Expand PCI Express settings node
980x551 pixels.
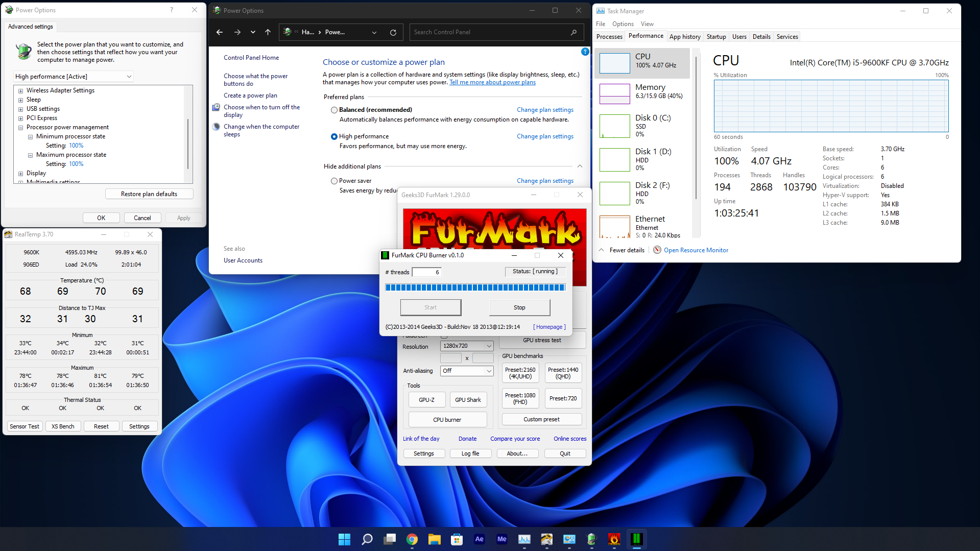pyautogui.click(x=21, y=118)
